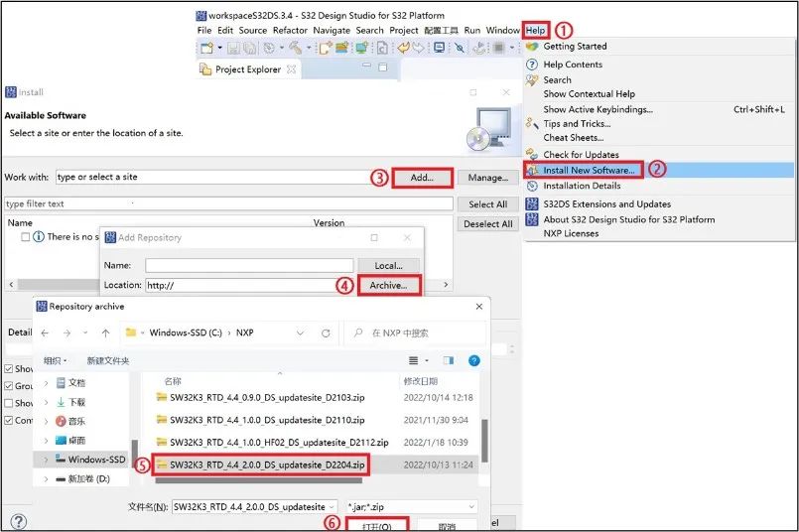Click the file list vertical scrollbar
Image resolution: width=799 pixels, height=532 pixels.
pos(484,440)
